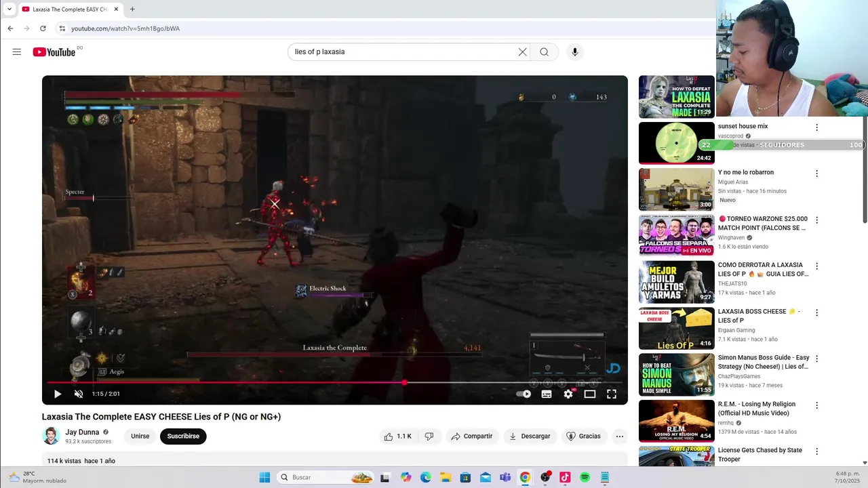
Task: Open Microsoft Store from the taskbar
Action: pyautogui.click(x=465, y=477)
